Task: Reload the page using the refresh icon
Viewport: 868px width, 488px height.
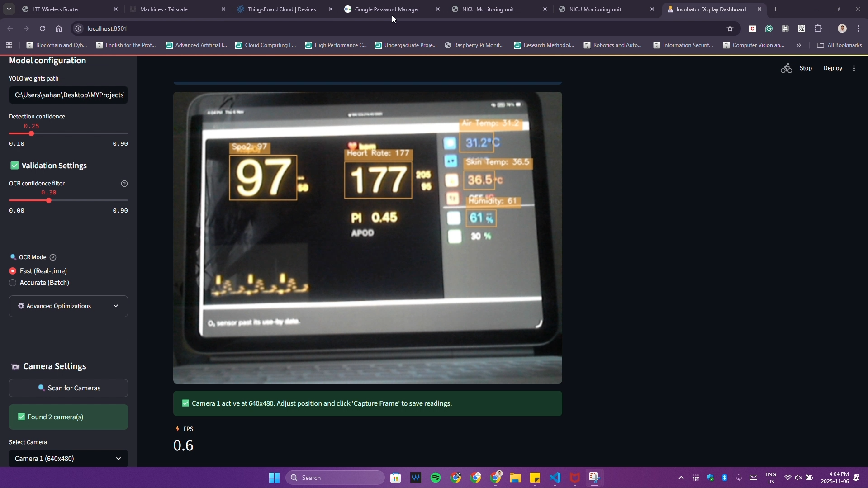Action: pos(43,28)
